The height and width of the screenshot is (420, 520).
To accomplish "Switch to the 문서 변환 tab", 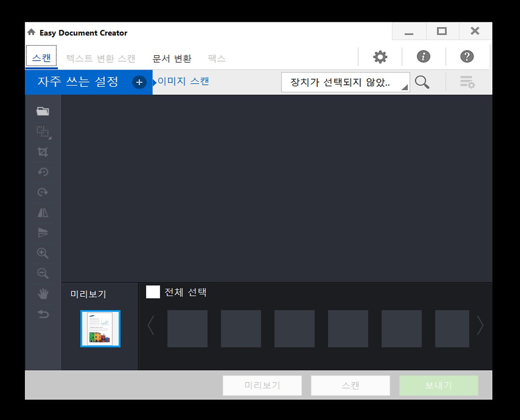I will [x=171, y=58].
